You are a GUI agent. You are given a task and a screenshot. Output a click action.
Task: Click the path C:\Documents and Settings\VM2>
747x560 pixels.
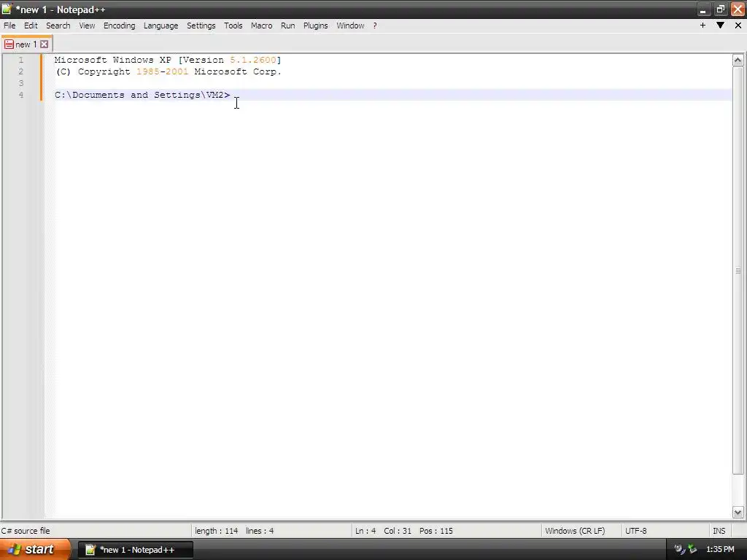pos(142,95)
